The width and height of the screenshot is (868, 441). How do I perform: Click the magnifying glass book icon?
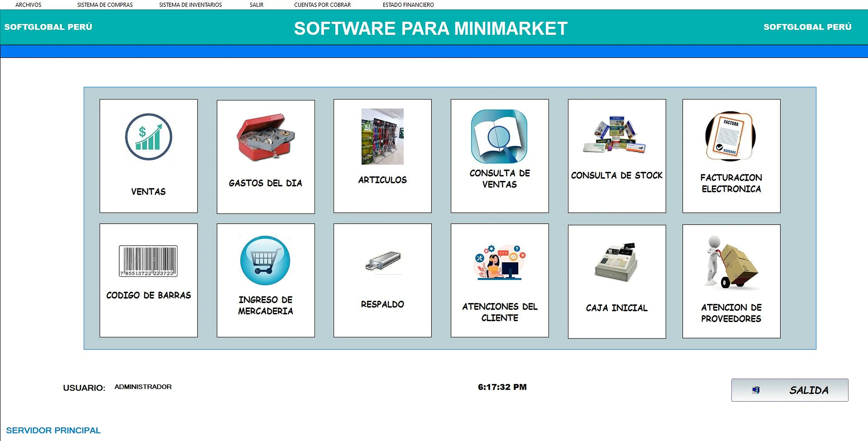pyautogui.click(x=499, y=136)
